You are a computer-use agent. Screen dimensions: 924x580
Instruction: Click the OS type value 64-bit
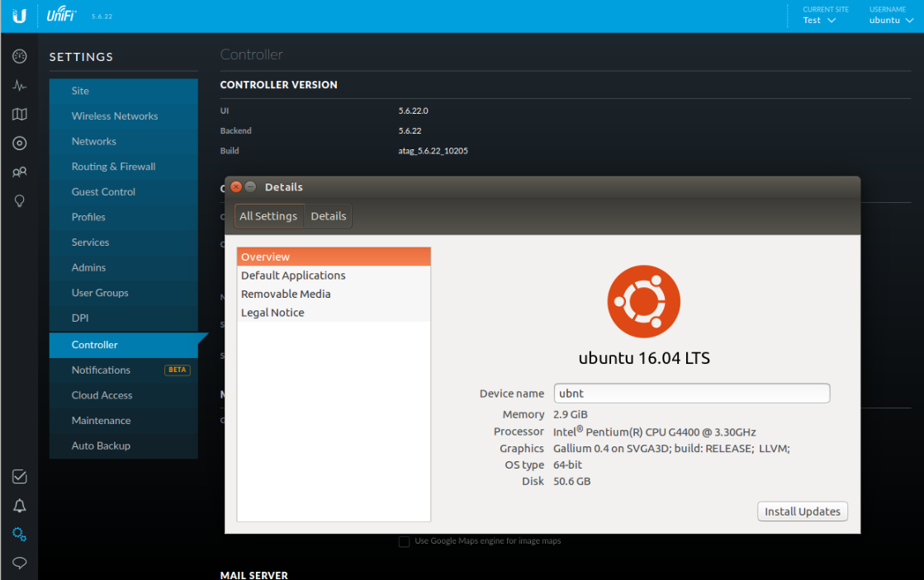coord(567,465)
